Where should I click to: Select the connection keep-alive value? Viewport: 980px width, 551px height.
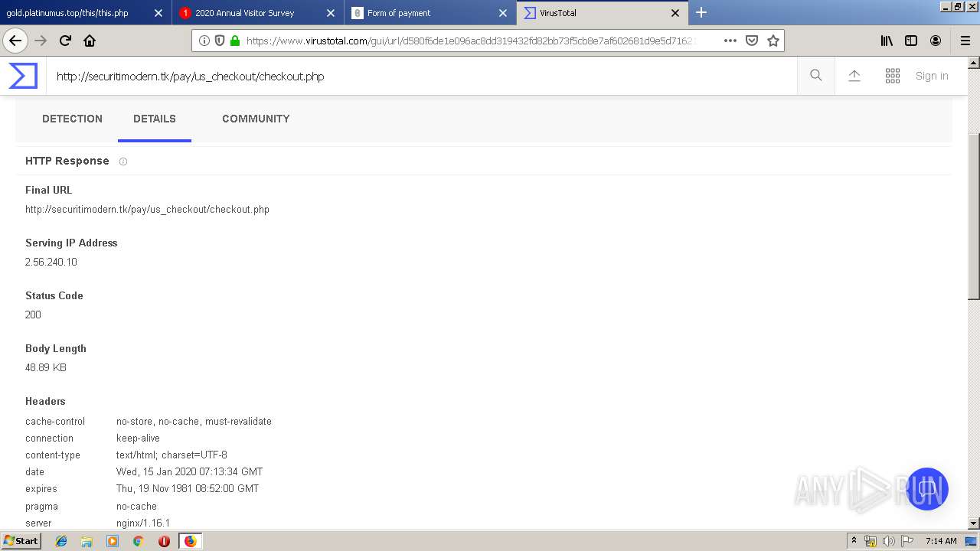(x=138, y=438)
